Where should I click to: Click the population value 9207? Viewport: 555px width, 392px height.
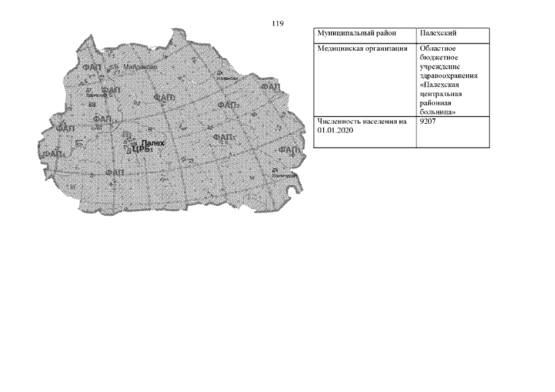[429, 122]
